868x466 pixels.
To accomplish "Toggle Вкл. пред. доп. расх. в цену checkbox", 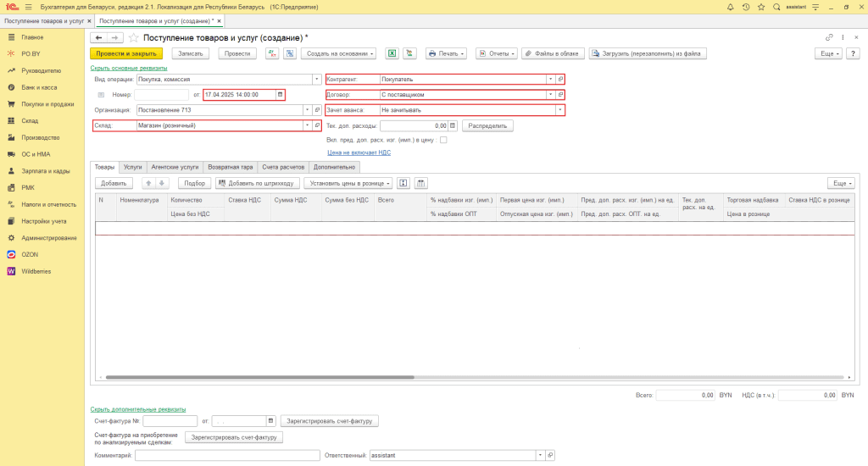I will (x=443, y=140).
